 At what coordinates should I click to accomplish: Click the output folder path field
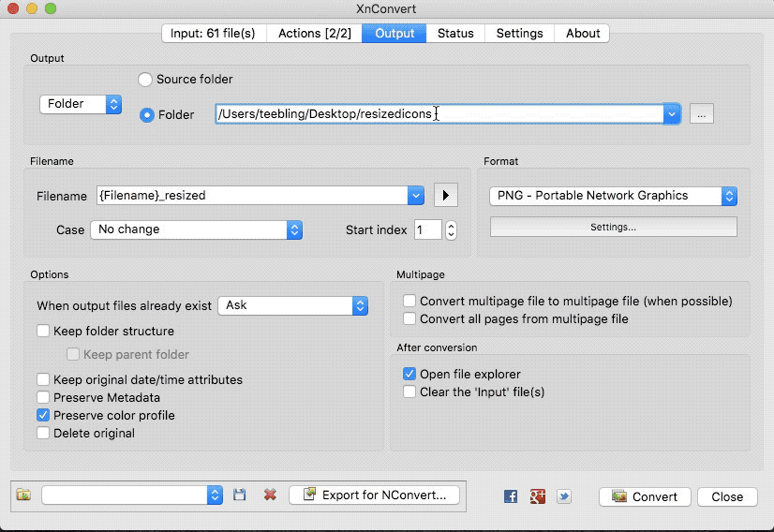point(439,114)
